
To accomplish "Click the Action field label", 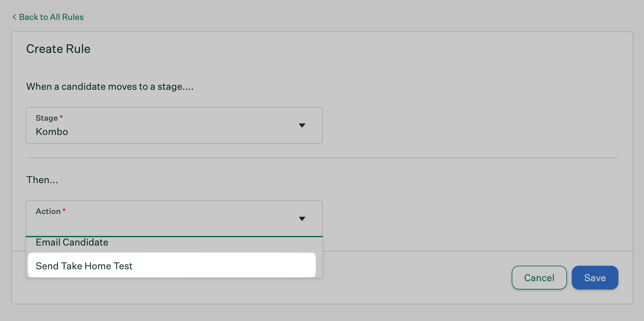I will click(x=48, y=211).
